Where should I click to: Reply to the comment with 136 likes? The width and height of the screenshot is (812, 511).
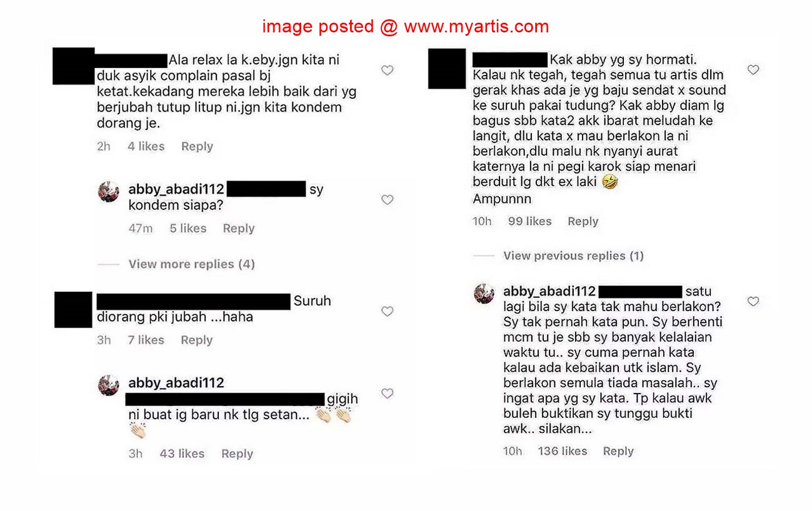coord(618,451)
